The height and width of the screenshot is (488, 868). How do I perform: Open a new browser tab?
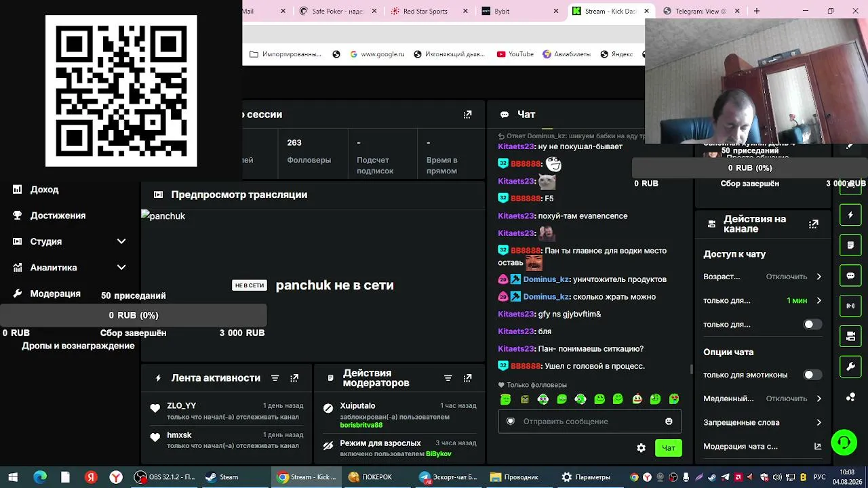pyautogui.click(x=757, y=11)
